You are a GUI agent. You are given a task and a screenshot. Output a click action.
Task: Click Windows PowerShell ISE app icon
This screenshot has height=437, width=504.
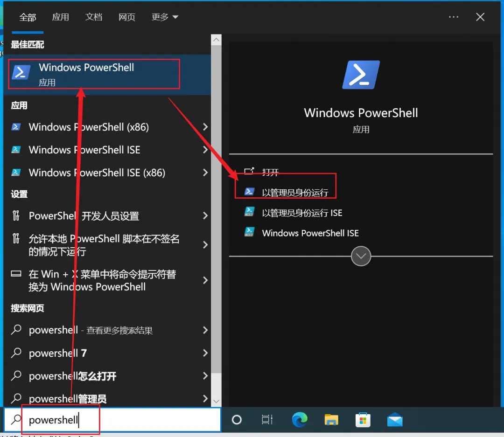[16, 150]
